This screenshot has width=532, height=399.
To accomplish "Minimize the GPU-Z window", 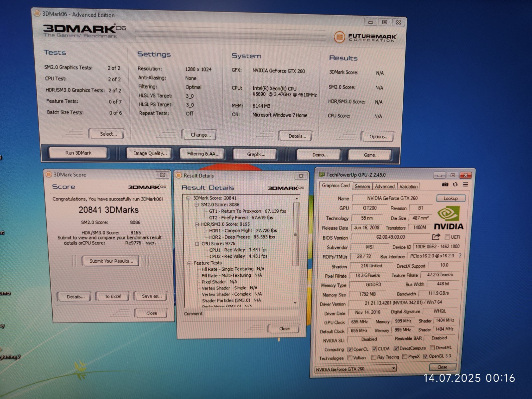I will [x=440, y=175].
